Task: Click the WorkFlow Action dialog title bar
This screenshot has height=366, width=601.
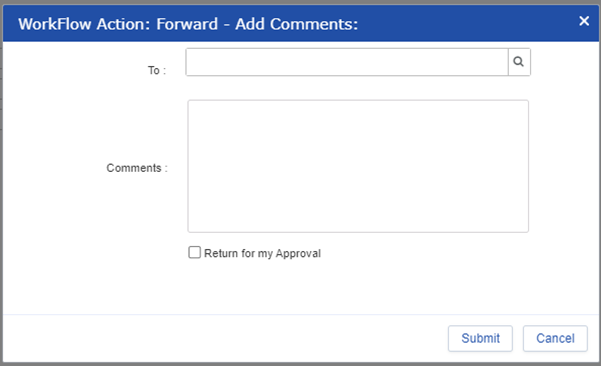Action: click(301, 23)
